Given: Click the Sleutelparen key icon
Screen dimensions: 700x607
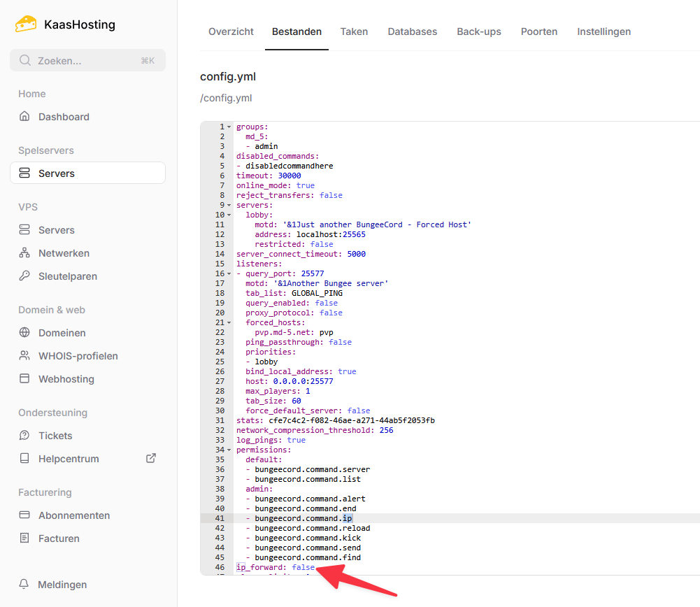Looking at the screenshot, I should [25, 276].
